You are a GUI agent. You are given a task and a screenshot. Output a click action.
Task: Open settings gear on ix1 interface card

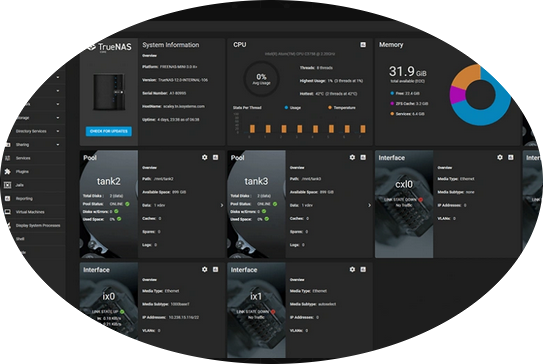[x=352, y=269]
